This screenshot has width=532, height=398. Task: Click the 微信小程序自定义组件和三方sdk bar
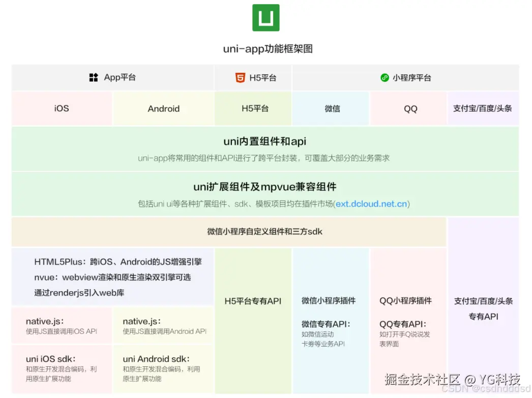[229, 232]
